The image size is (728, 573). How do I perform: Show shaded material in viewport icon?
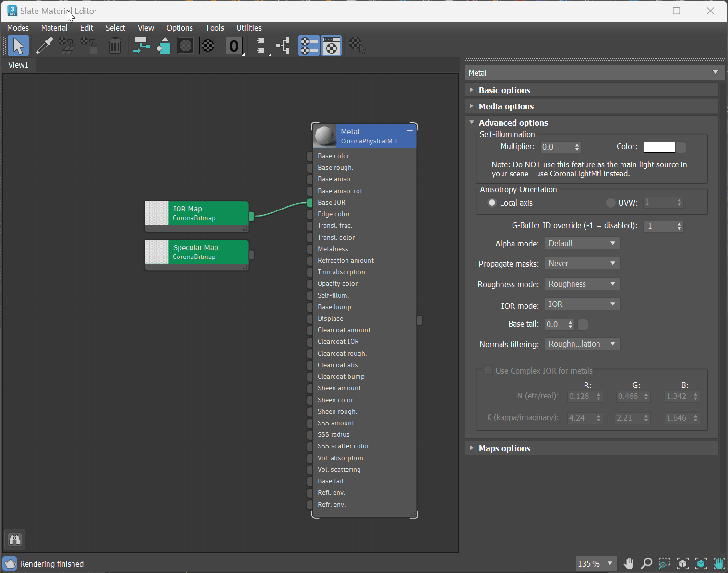186,46
